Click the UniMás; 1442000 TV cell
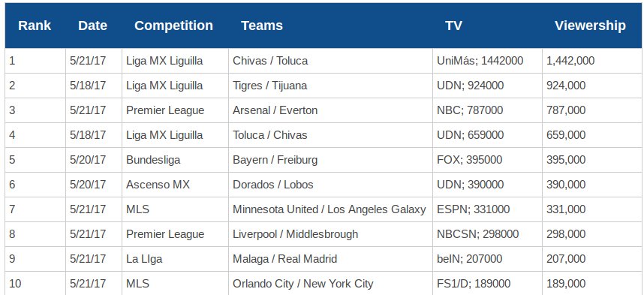Viewport: 644px width, 295px height. tap(487, 61)
